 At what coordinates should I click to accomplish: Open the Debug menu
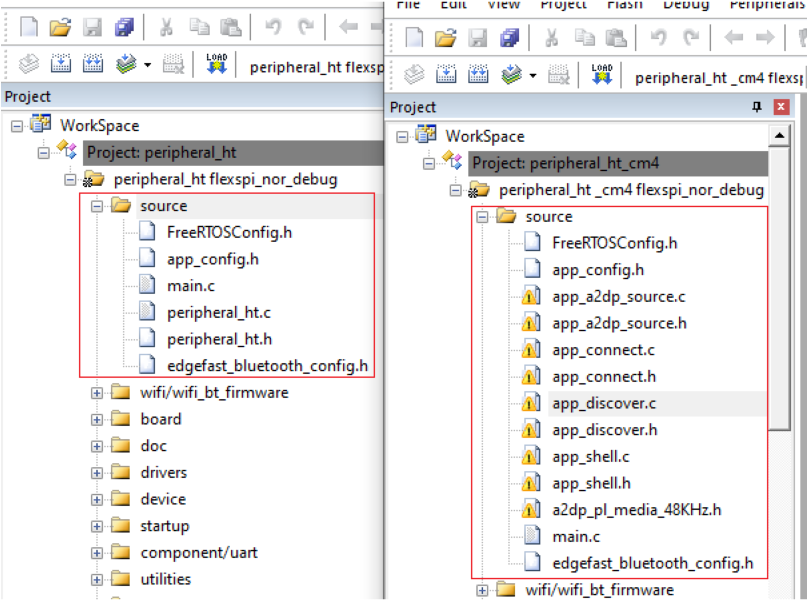[685, 5]
